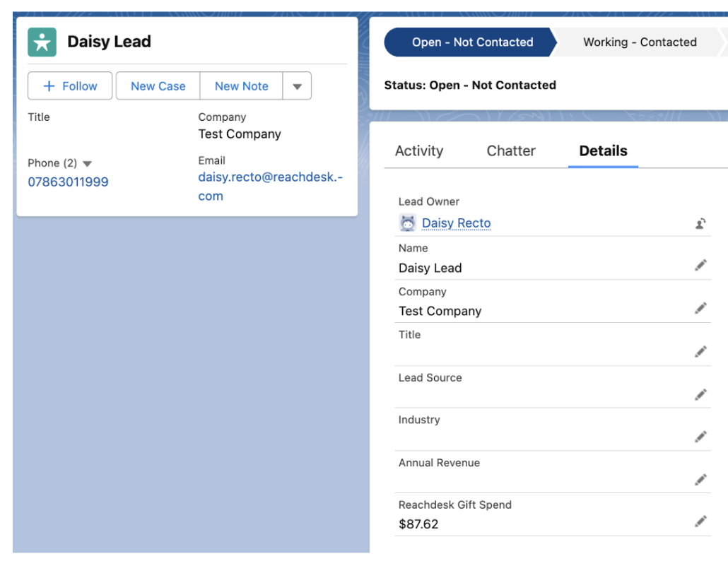Image resolution: width=728 pixels, height=561 pixels.
Task: Click the New Case button
Action: 157,85
